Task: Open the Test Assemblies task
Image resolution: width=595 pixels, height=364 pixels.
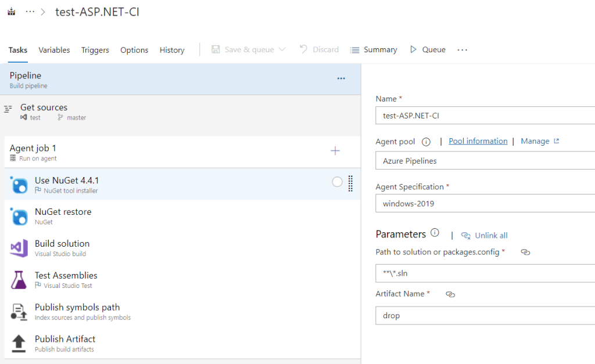Action: [182, 280]
